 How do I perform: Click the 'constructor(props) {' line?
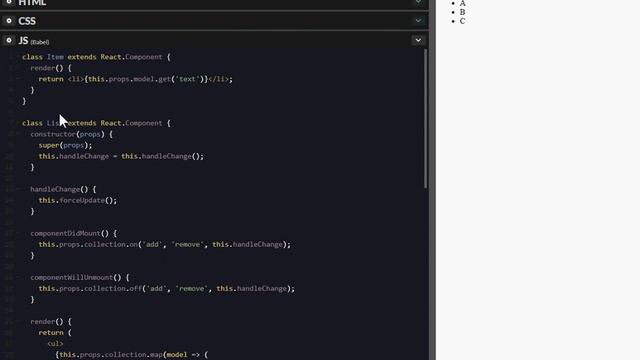coord(71,134)
